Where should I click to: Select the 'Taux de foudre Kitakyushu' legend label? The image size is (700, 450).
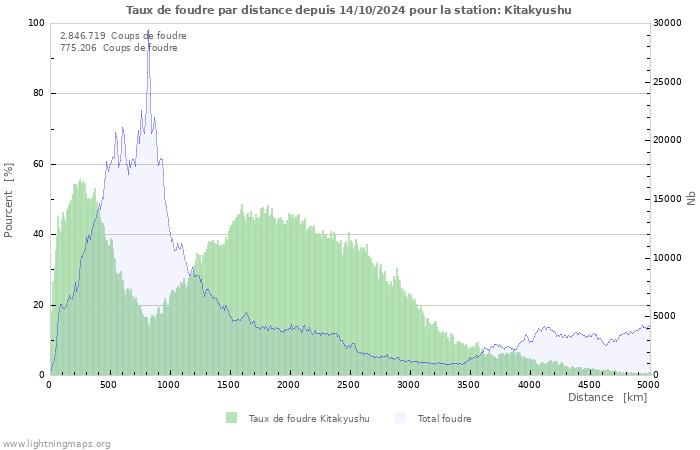pyautogui.click(x=309, y=419)
